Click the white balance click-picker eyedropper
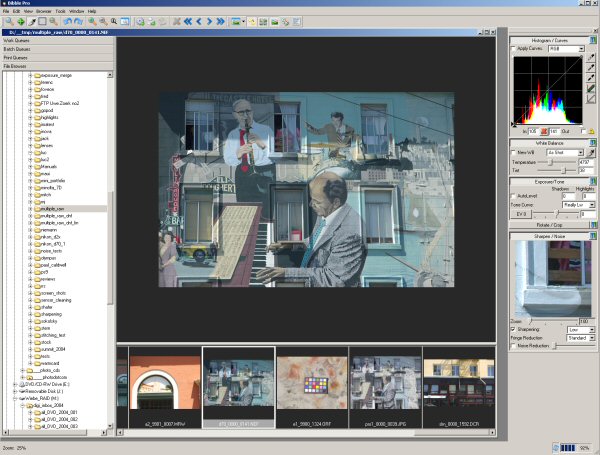600x455 pixels. coord(592,153)
